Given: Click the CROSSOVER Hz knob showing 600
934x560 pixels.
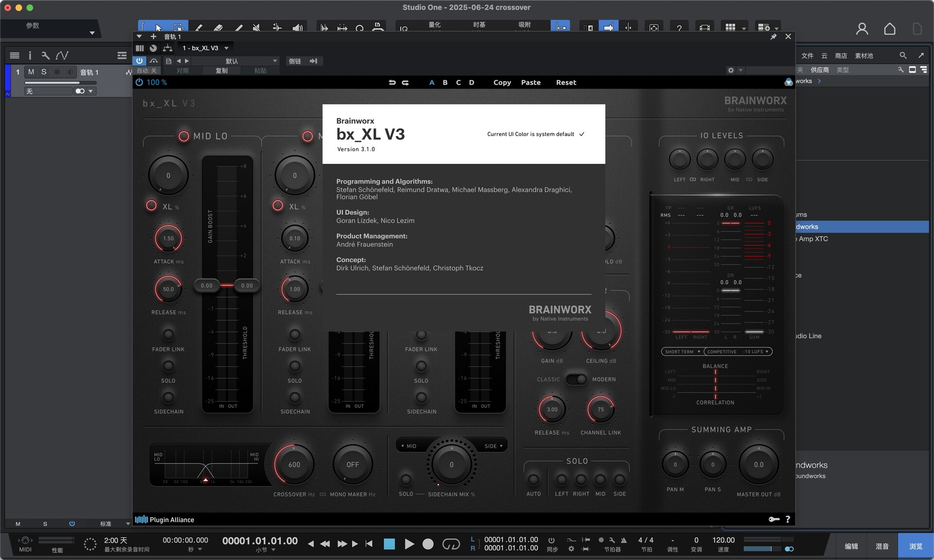Looking at the screenshot, I should [294, 465].
